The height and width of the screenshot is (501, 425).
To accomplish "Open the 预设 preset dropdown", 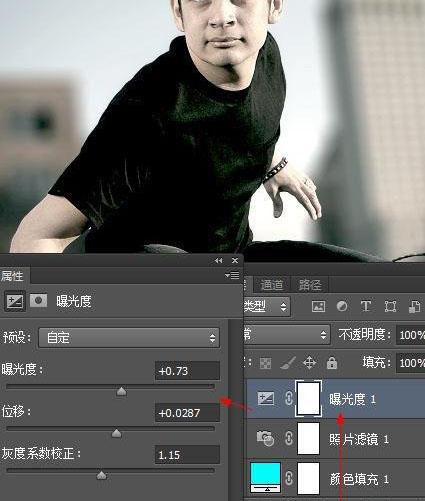I will 129,338.
